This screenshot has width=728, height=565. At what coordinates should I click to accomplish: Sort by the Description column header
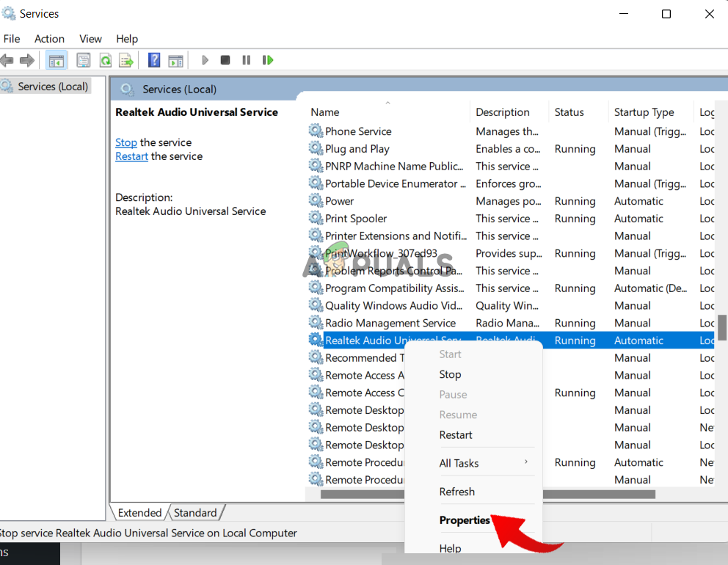(x=509, y=112)
